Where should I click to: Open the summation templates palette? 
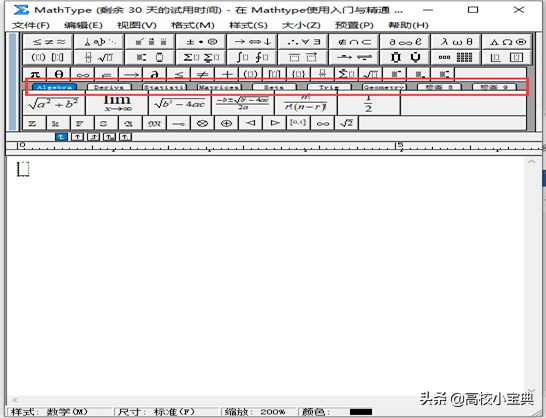[202, 57]
